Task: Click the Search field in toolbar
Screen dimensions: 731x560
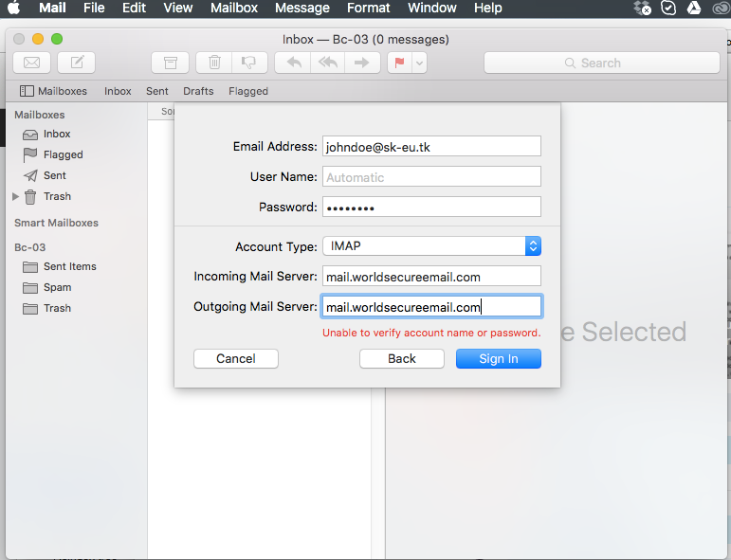Action: click(602, 63)
